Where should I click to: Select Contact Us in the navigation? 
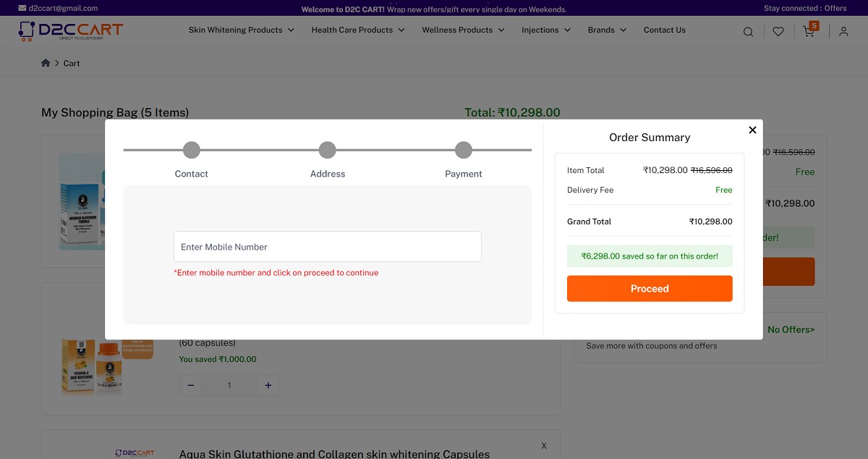(664, 30)
